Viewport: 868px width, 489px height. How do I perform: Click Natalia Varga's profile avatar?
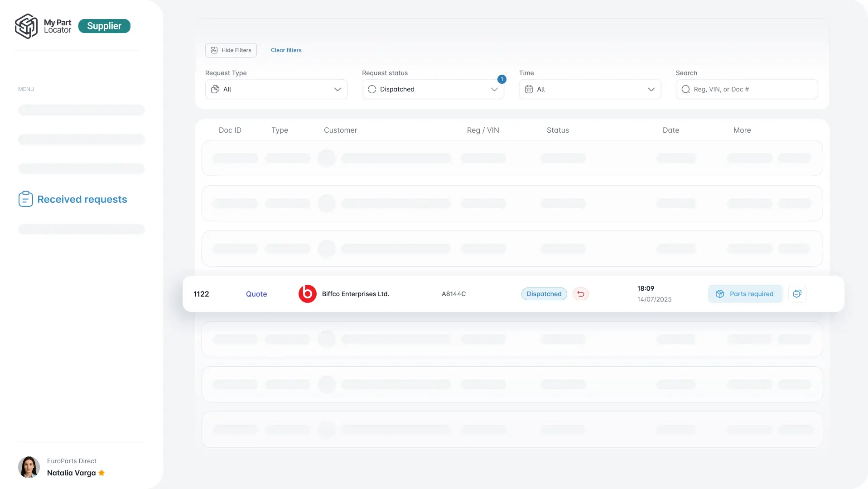coord(29,467)
